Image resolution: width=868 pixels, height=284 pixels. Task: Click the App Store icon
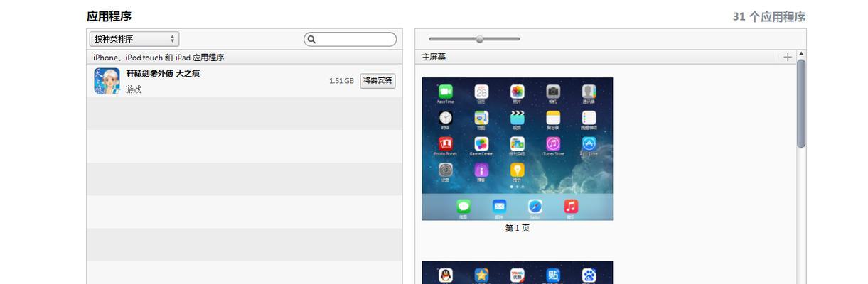click(589, 144)
